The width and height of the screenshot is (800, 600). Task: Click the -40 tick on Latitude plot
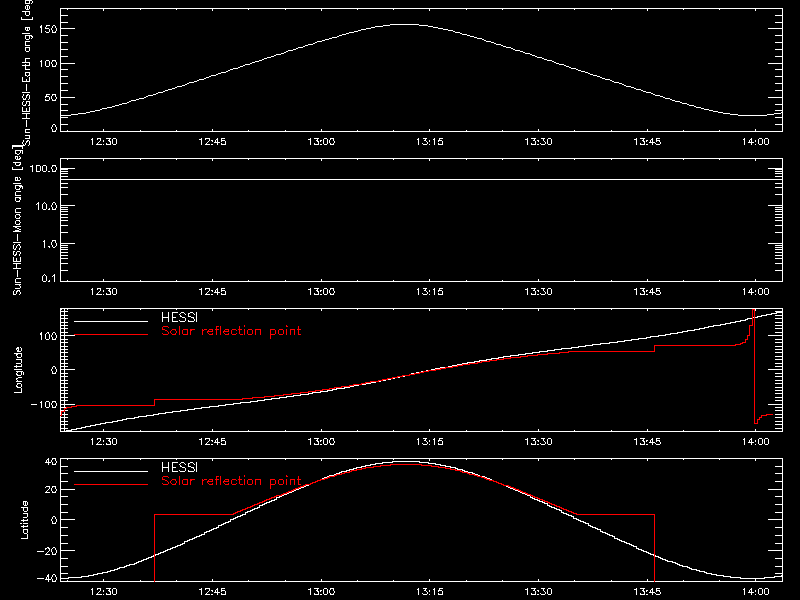[47, 579]
